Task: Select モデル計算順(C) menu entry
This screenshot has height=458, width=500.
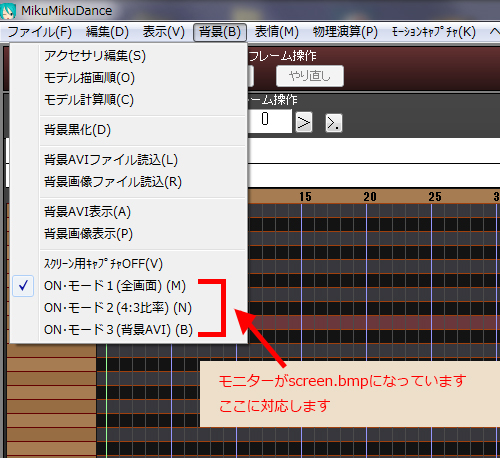Action: click(128, 100)
